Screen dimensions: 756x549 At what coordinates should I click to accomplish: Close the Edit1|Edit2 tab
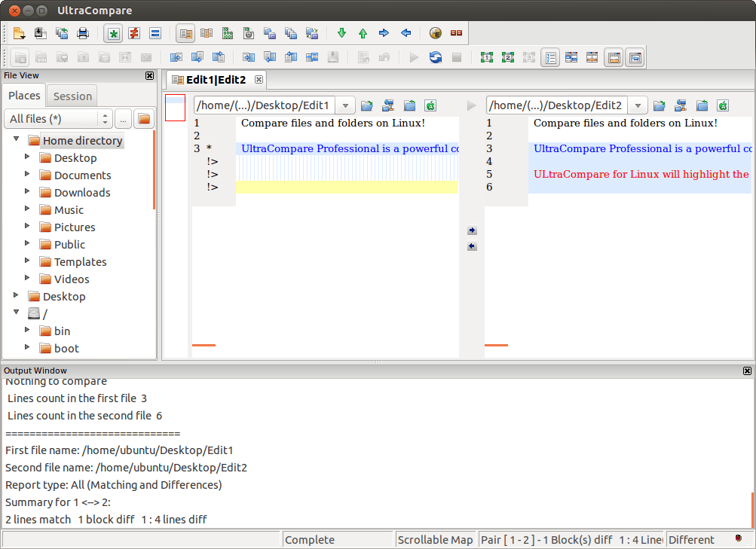tap(259, 80)
